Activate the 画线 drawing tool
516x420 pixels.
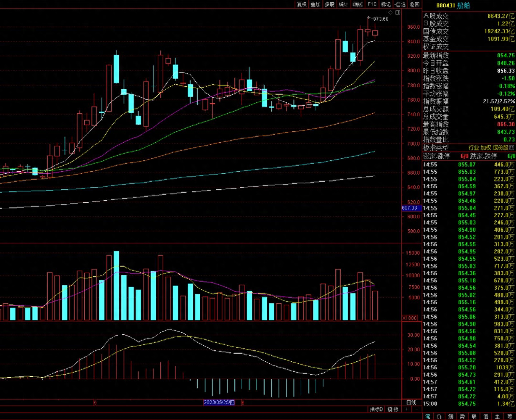pos(358,4)
